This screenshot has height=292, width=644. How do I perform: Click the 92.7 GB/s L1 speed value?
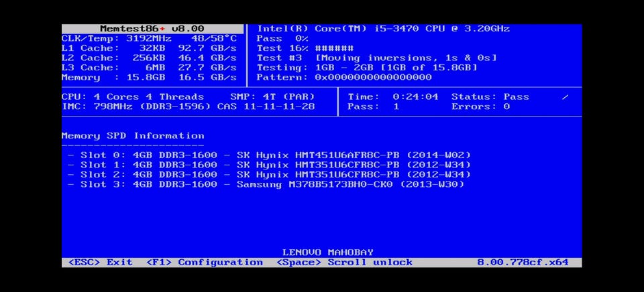(207, 48)
